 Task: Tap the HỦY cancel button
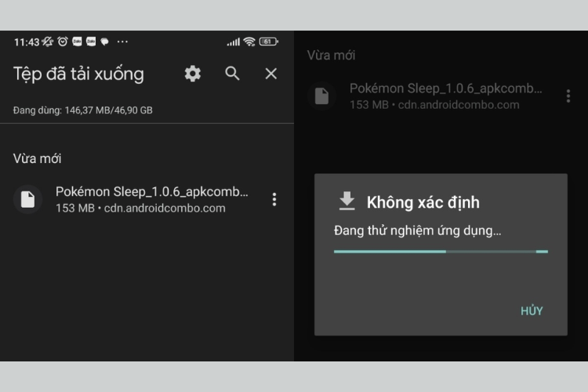click(x=532, y=311)
